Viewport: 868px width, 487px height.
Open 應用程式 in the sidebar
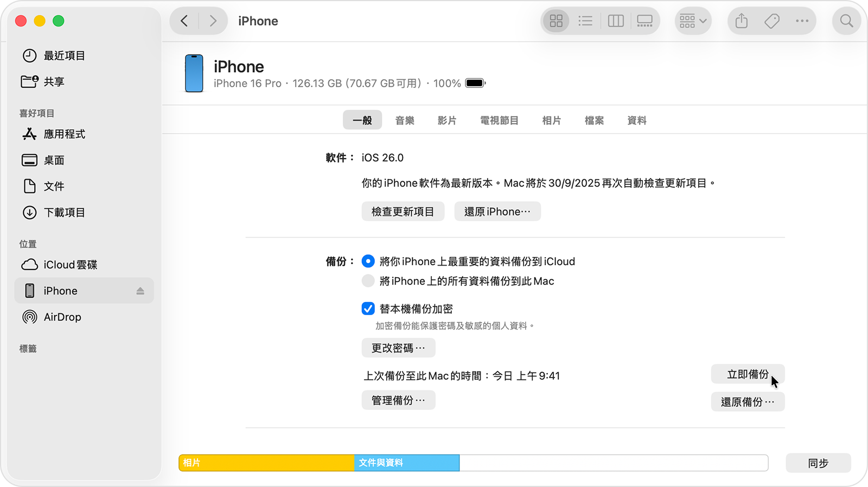click(x=84, y=134)
